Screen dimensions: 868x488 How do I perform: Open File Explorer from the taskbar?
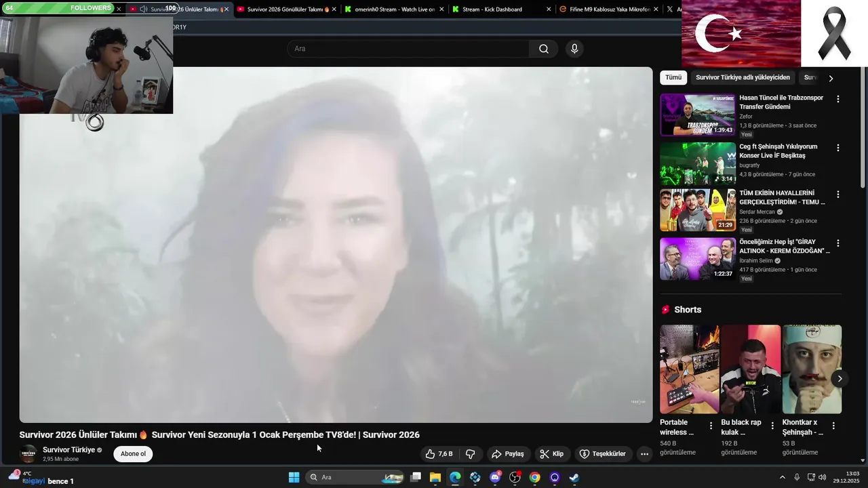[x=435, y=477]
